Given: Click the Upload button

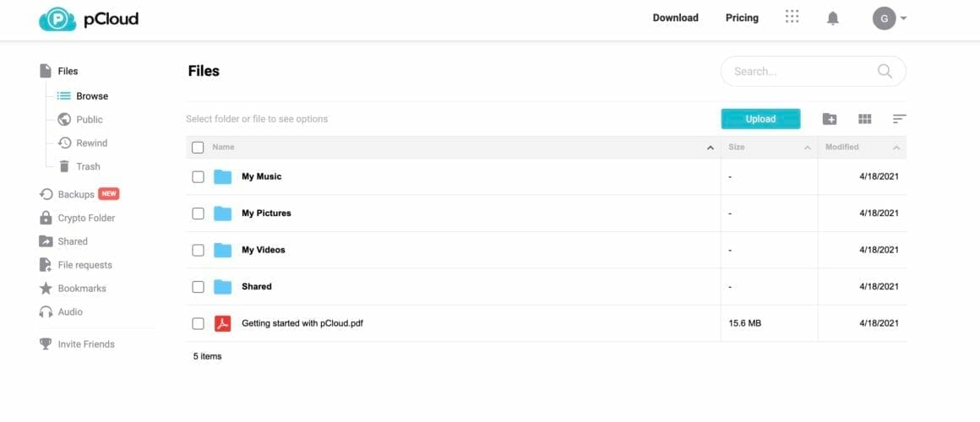Looking at the screenshot, I should tap(760, 119).
